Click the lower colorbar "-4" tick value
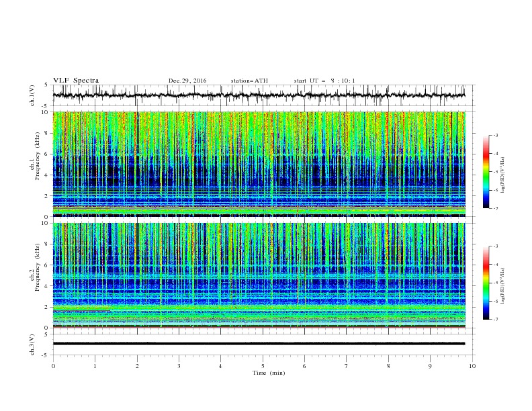This screenshot has width=532, height=411. coord(495,265)
